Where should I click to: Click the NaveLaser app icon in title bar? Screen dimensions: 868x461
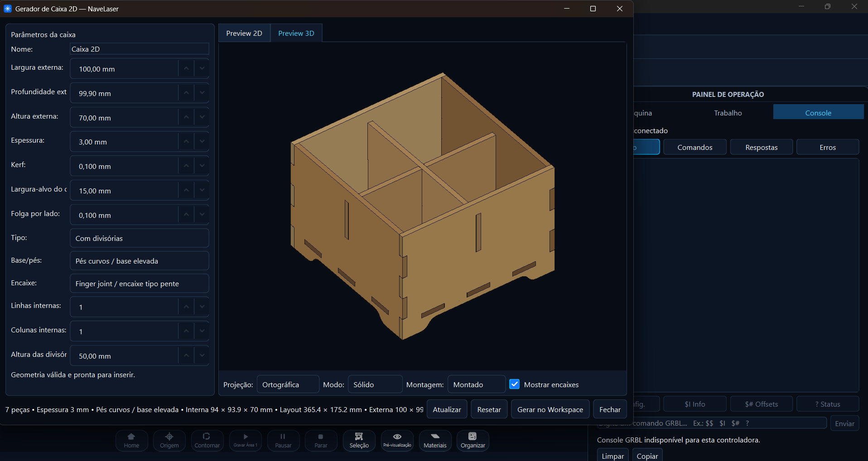pos(8,9)
